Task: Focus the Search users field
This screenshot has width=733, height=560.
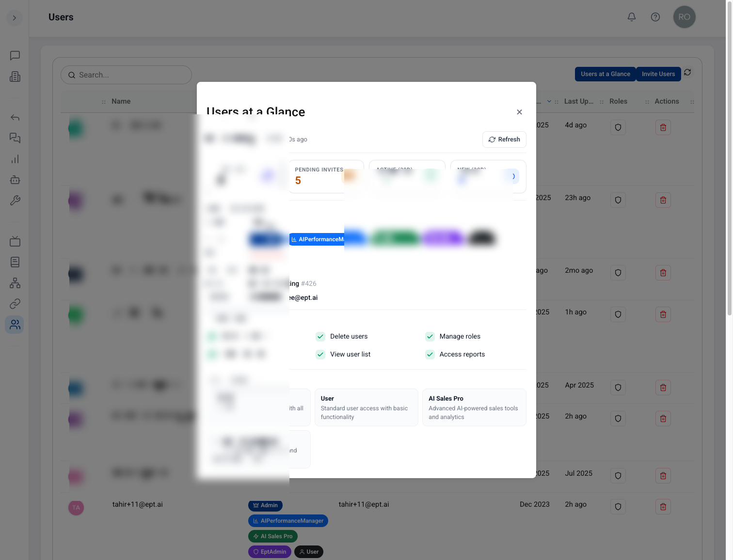Action: pos(126,75)
